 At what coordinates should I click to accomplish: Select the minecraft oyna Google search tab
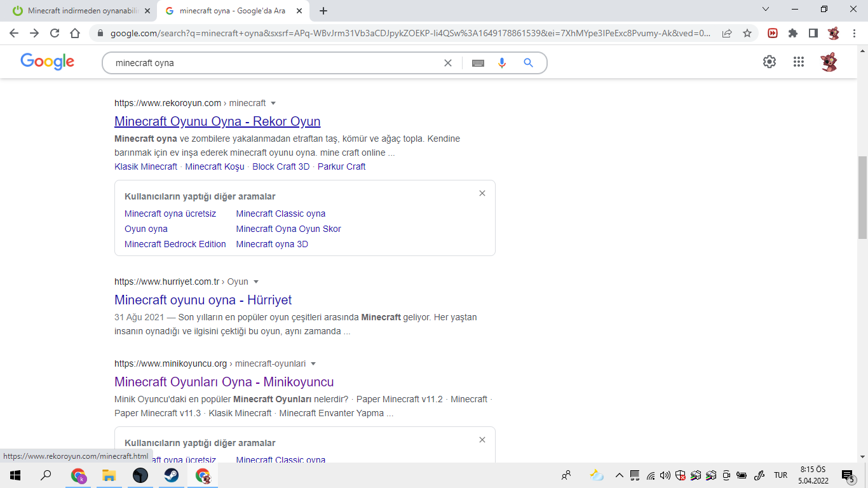coord(233,11)
